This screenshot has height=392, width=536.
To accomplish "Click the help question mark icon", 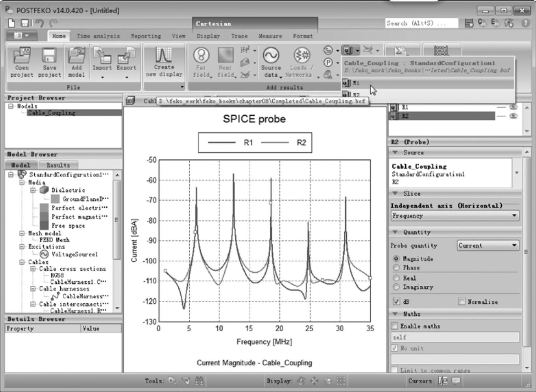I will point(525,23).
